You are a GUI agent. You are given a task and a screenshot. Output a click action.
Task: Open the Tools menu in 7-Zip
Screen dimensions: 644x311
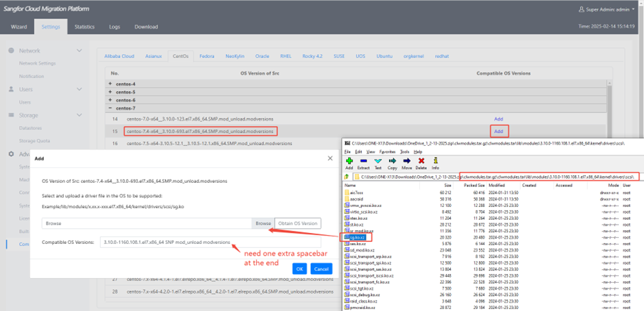[406, 151]
